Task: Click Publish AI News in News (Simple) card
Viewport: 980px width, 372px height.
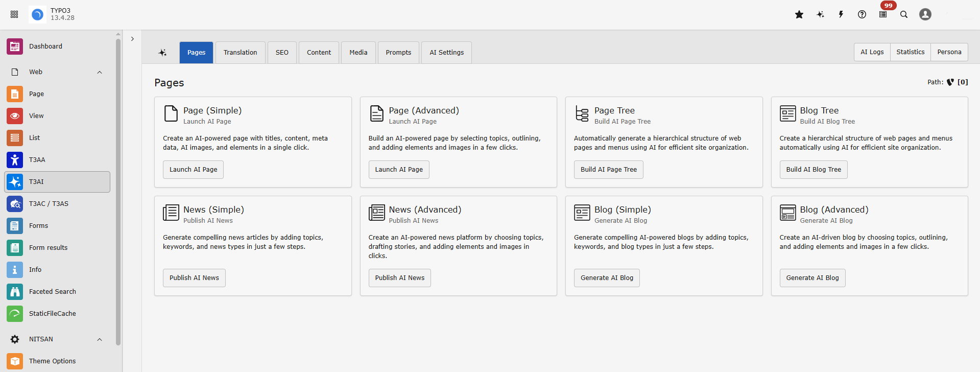Action: [x=195, y=278]
